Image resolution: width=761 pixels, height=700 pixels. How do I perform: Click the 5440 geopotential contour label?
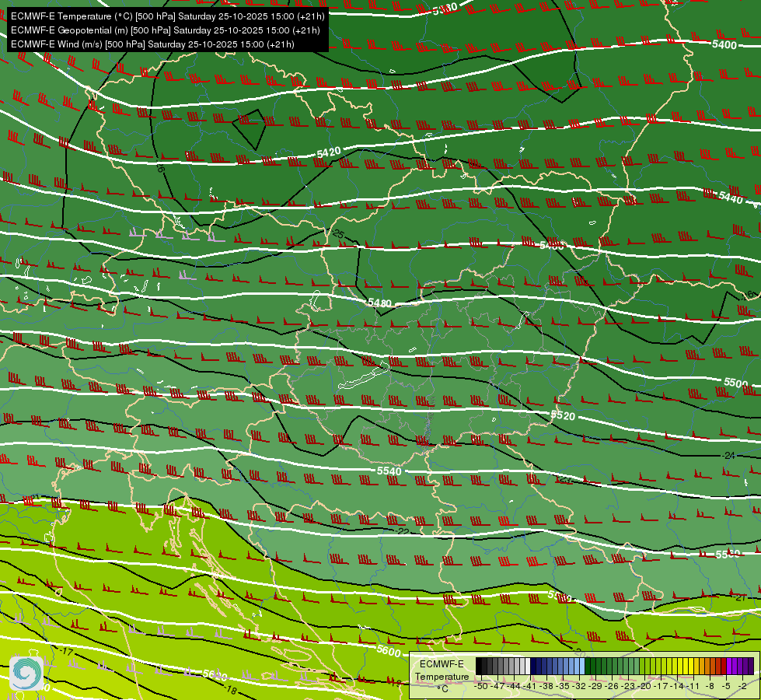[x=731, y=198]
